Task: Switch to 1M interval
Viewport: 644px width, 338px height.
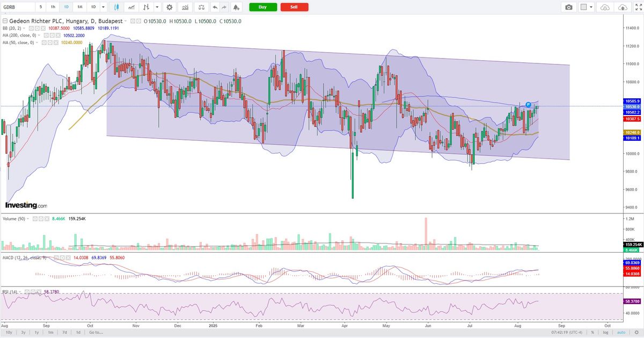Action: pos(80,7)
